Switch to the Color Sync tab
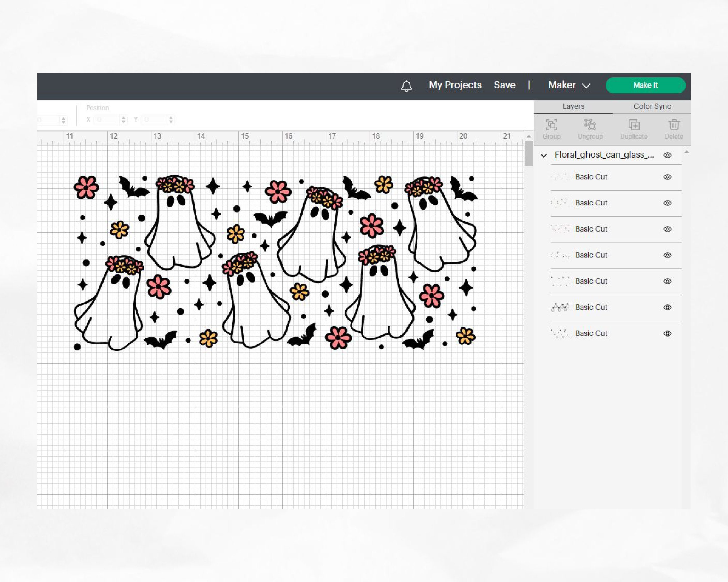 [652, 106]
